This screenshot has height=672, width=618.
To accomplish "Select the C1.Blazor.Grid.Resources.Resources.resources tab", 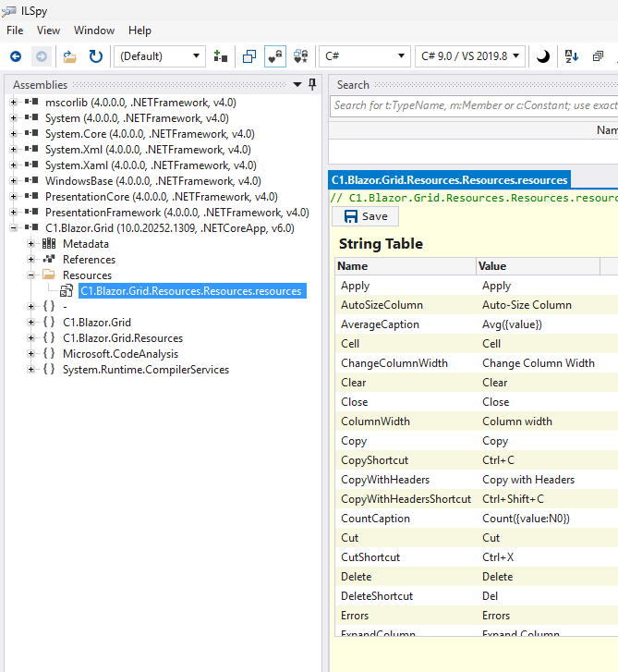I will point(449,179).
